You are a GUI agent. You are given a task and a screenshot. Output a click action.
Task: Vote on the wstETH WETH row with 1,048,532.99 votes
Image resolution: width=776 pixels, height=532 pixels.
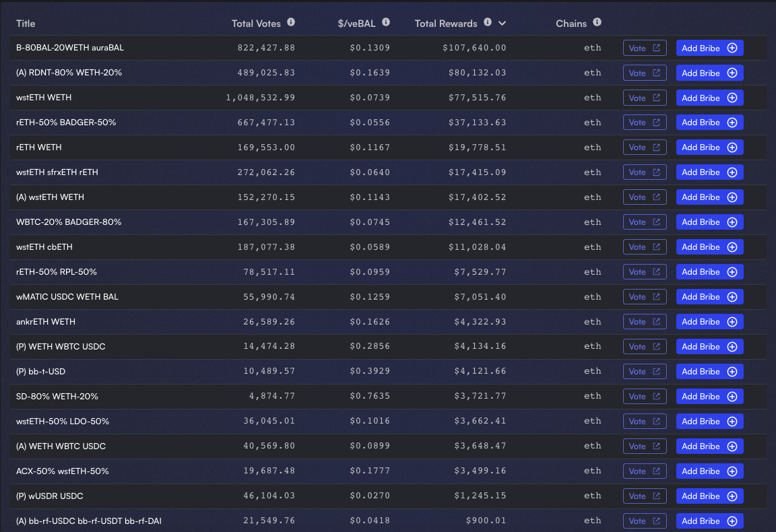tap(645, 98)
